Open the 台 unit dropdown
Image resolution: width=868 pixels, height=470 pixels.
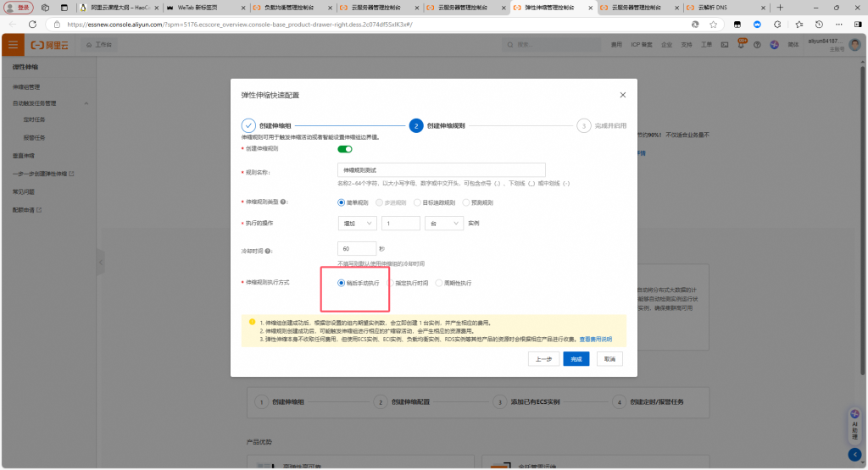click(x=443, y=224)
